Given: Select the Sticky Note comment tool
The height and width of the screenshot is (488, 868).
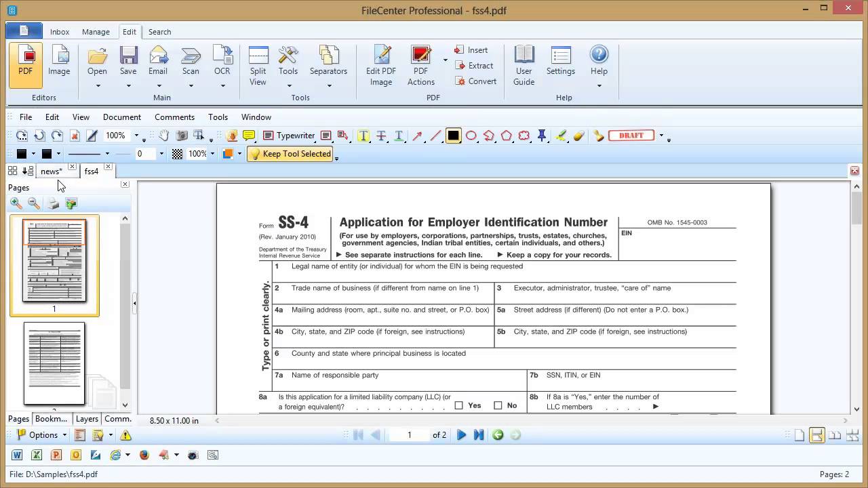Looking at the screenshot, I should click(249, 136).
